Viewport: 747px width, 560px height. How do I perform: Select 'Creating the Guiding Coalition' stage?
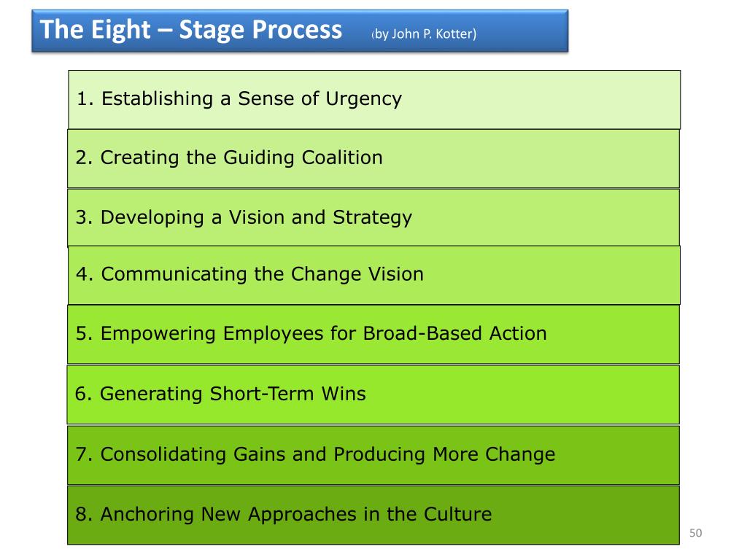pyautogui.click(x=373, y=158)
